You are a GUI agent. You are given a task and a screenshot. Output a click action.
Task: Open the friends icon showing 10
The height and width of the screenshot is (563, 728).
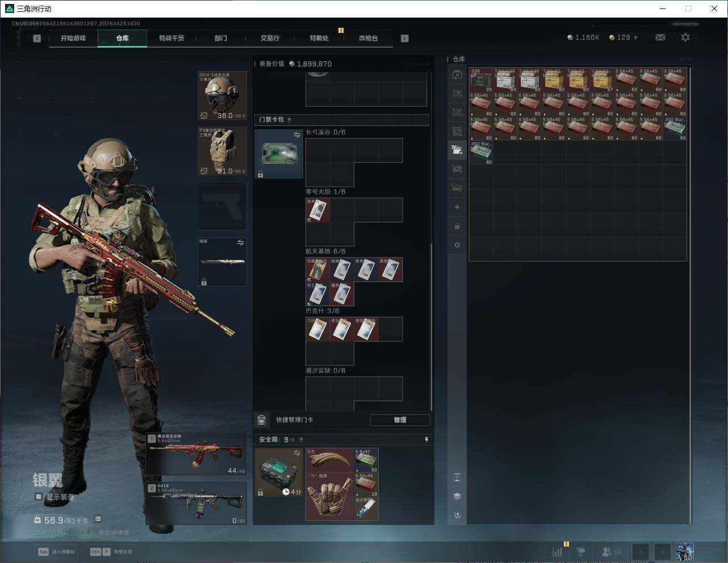pyautogui.click(x=611, y=552)
